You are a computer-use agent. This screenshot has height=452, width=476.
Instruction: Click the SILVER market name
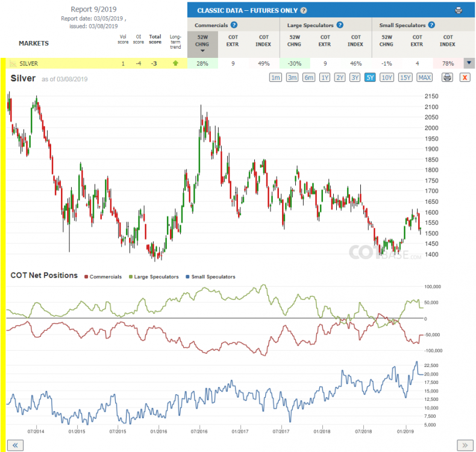(x=28, y=63)
